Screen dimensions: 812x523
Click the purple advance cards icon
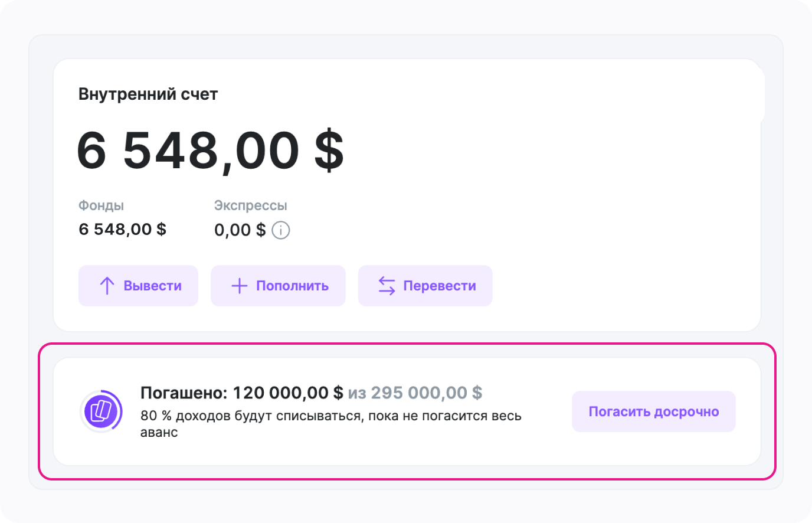point(98,411)
